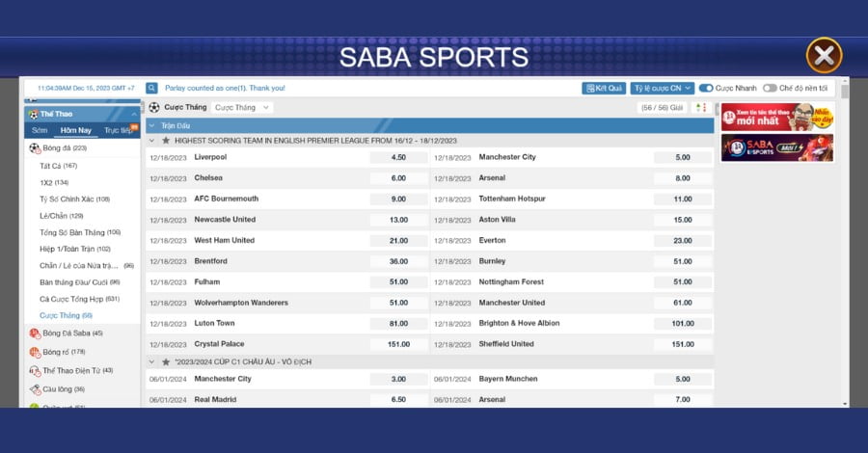Click the Parlay counted as one announcement text
This screenshot has height=453, width=868.
pyautogui.click(x=225, y=88)
